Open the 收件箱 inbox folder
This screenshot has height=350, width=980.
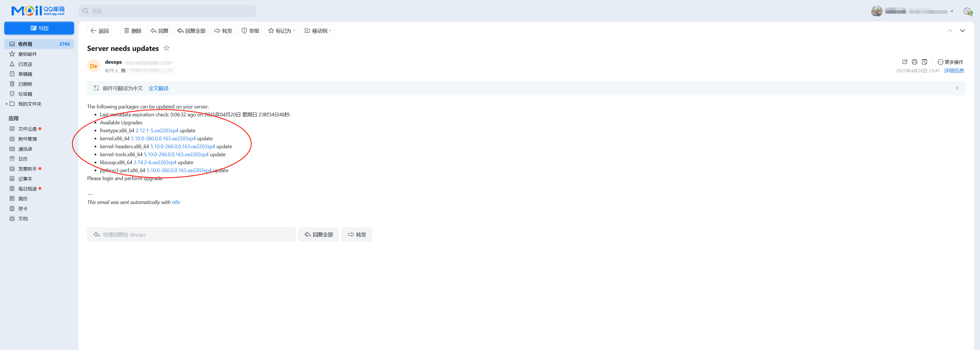click(x=25, y=44)
